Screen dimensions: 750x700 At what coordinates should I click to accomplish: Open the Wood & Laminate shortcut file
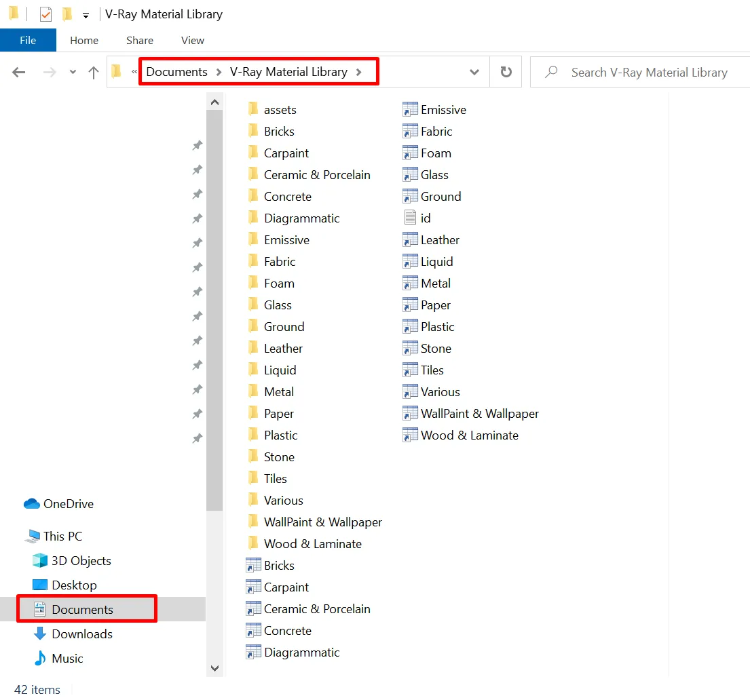pyautogui.click(x=469, y=435)
